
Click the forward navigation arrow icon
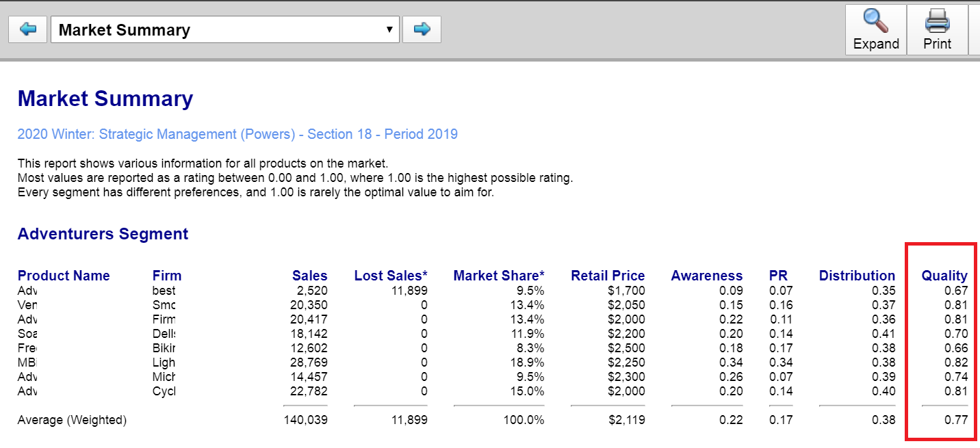click(422, 29)
